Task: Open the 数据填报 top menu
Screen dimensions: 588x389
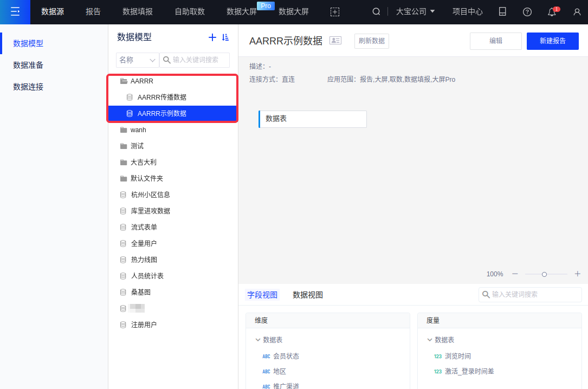Action: pos(138,12)
